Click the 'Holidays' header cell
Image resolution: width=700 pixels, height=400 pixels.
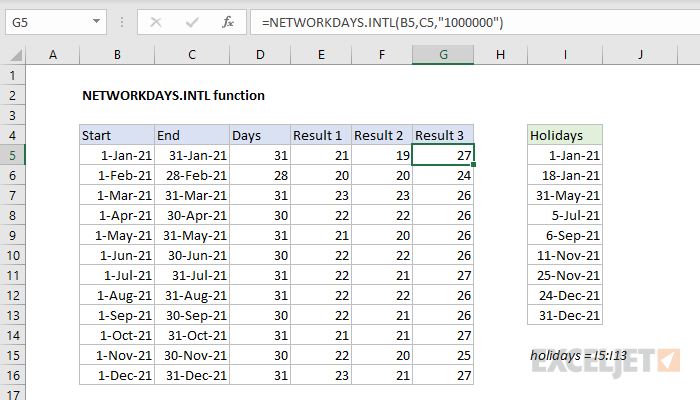click(565, 135)
